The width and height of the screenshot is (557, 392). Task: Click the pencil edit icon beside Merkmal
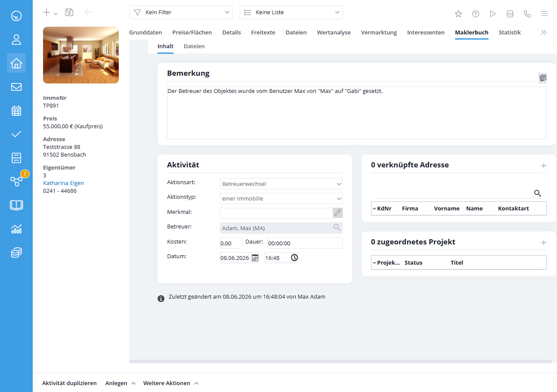tap(338, 213)
